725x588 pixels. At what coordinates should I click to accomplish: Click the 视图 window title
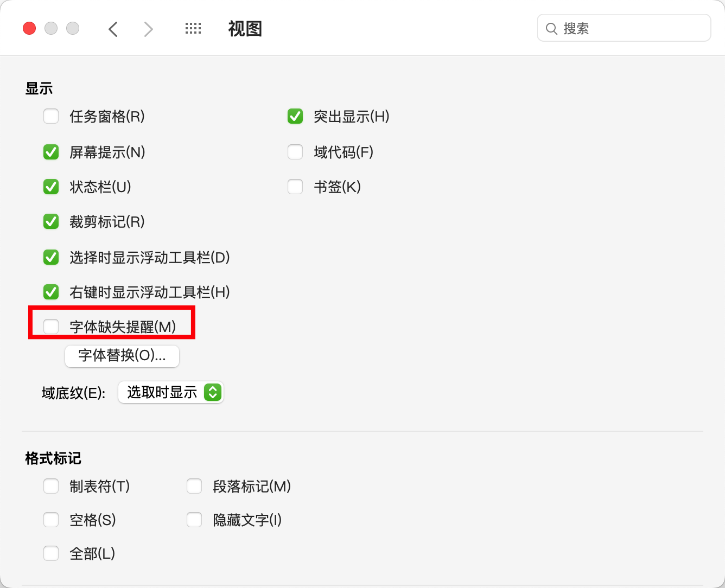coord(245,29)
